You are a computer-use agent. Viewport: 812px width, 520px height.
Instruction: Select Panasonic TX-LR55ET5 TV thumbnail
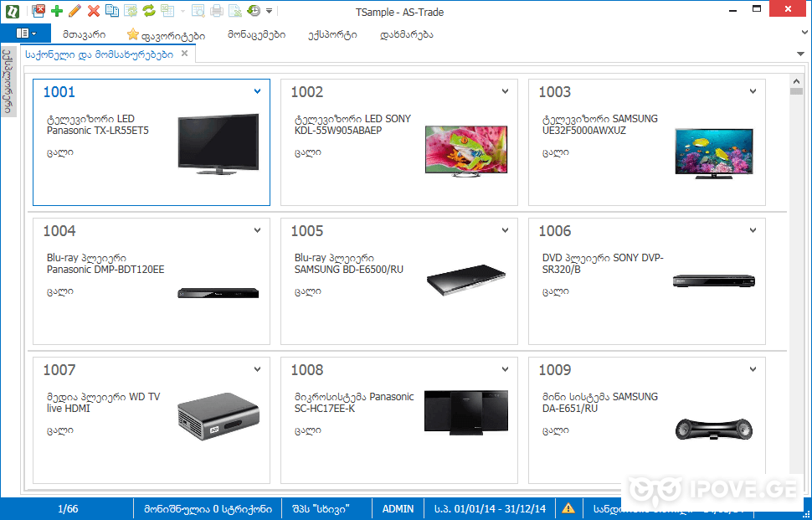pos(218,144)
